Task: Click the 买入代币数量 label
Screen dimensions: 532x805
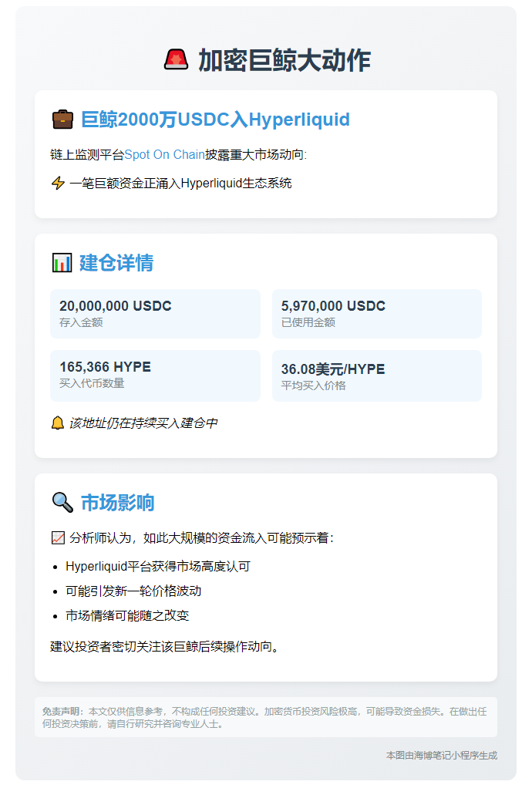Action: 92,383
